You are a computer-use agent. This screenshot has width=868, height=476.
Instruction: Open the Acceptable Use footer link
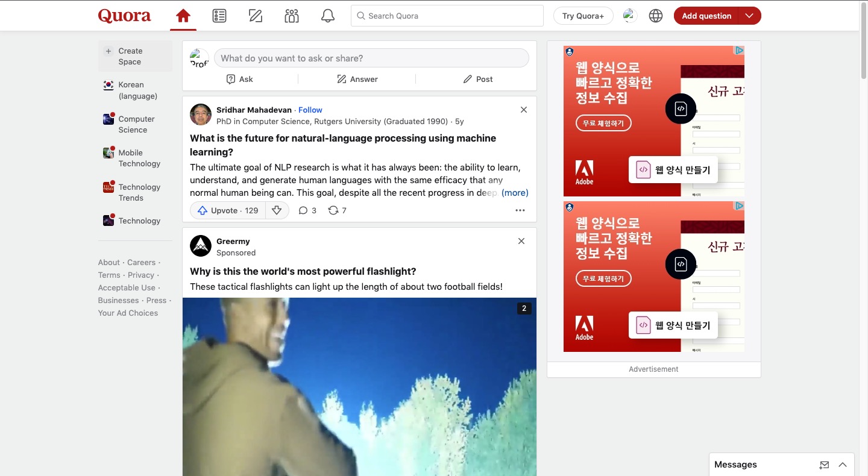(x=127, y=287)
